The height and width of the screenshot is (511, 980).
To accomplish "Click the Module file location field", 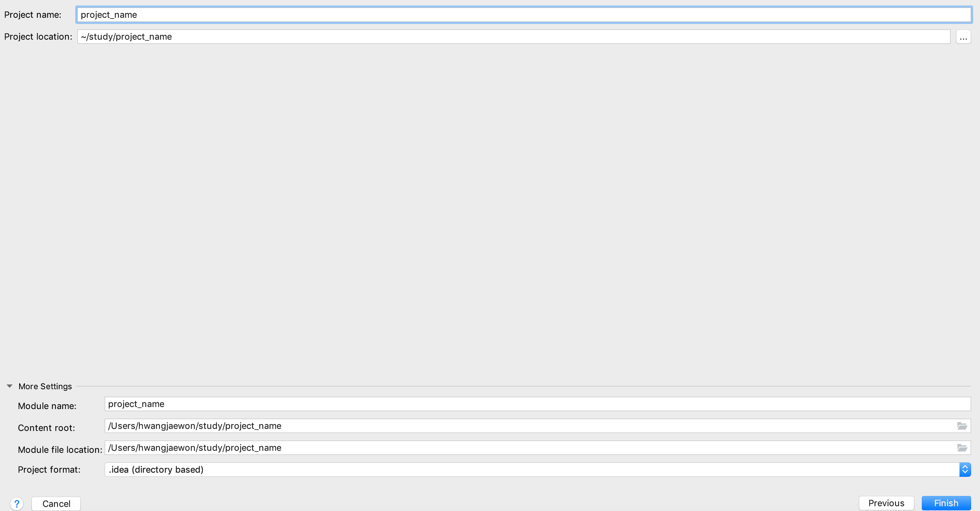I will click(x=529, y=447).
